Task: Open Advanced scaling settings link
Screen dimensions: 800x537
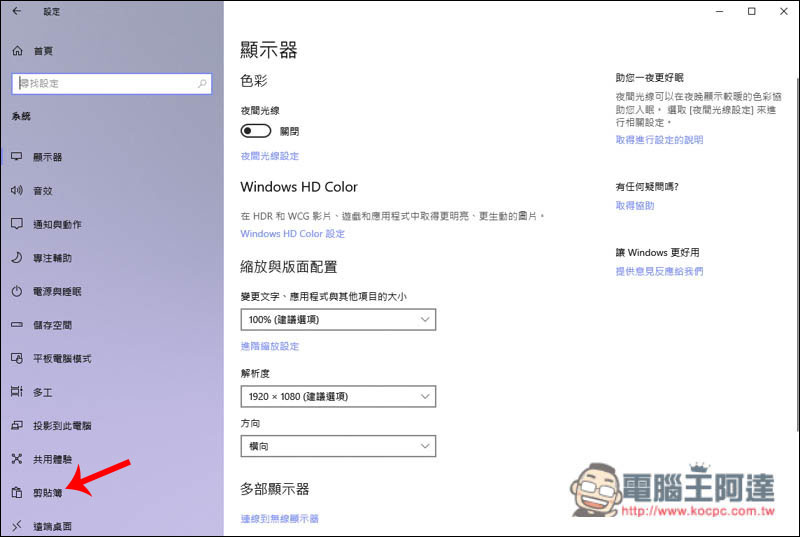Action: click(270, 346)
